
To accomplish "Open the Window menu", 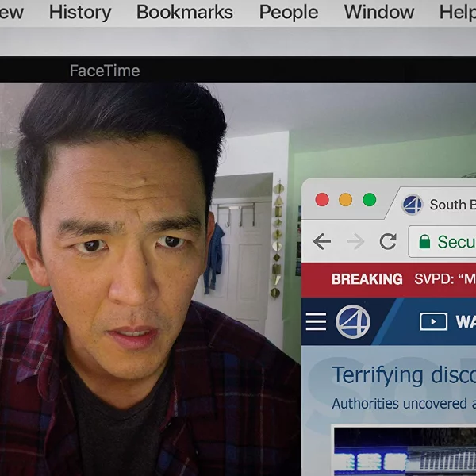I will pos(379,12).
